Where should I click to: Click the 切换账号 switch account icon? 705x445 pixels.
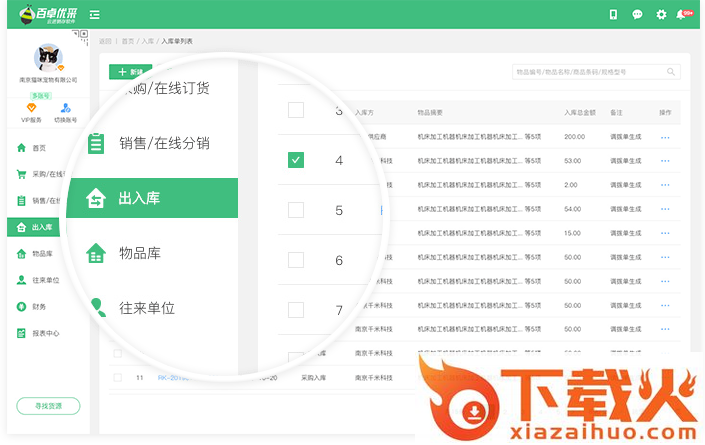66,108
